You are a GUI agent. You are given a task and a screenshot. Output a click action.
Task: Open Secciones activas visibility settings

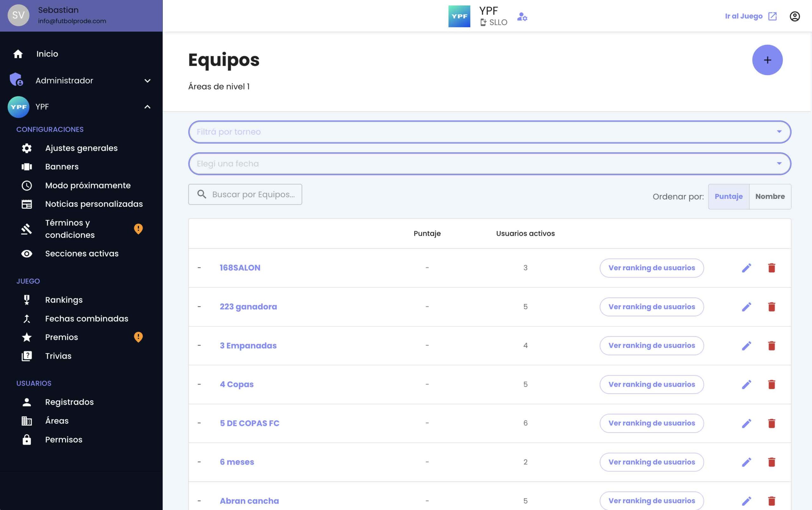point(82,253)
